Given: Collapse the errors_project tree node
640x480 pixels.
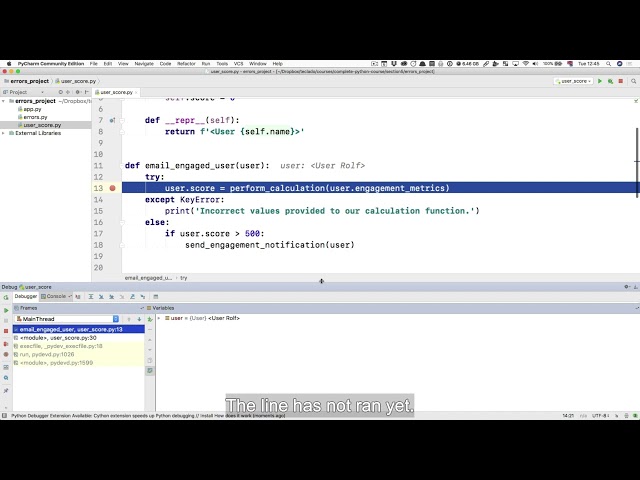Looking at the screenshot, I should pos(4,101).
